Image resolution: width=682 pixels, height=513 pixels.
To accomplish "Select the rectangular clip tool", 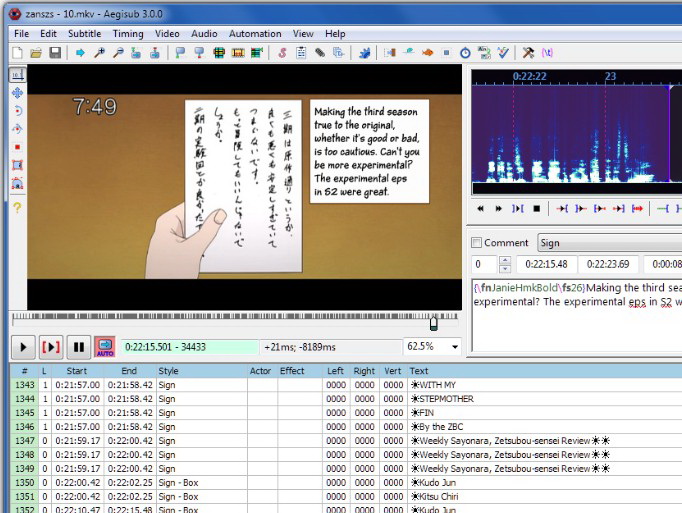I will coord(17,165).
